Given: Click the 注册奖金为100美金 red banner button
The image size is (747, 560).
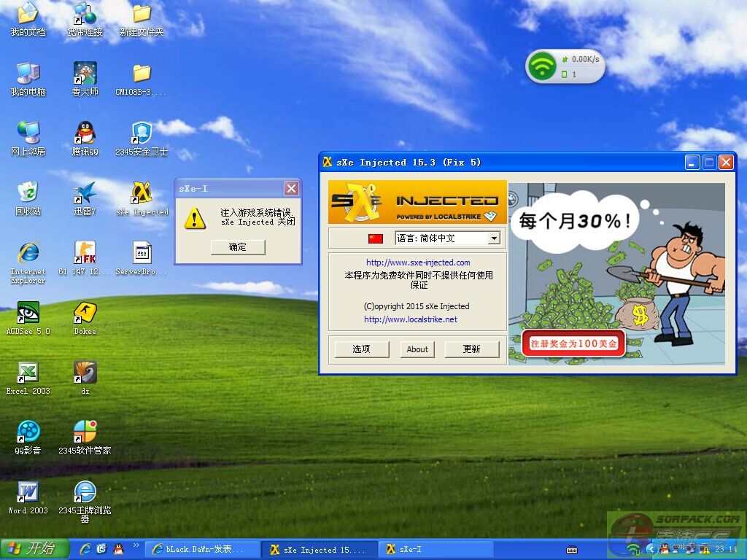Looking at the screenshot, I should pos(573,343).
